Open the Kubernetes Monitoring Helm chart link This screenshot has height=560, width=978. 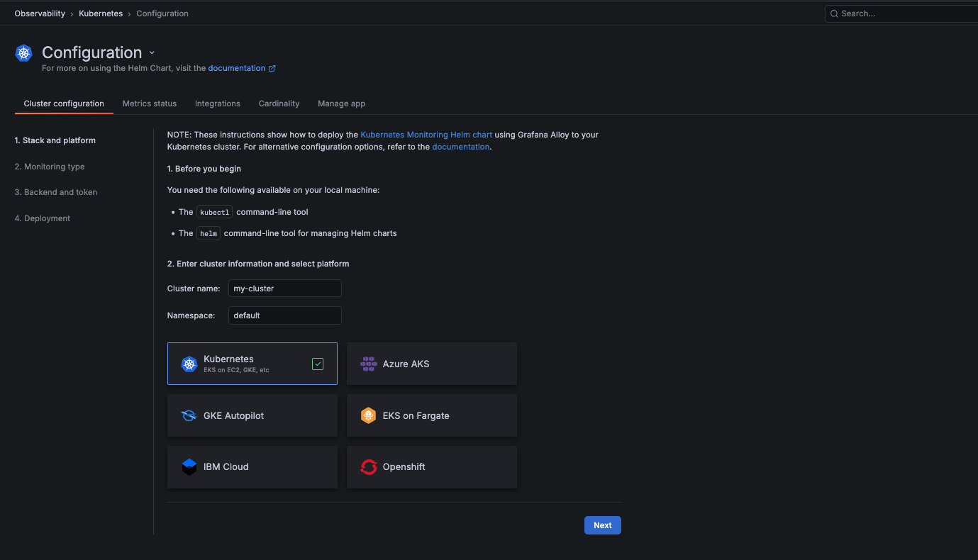tap(426, 135)
